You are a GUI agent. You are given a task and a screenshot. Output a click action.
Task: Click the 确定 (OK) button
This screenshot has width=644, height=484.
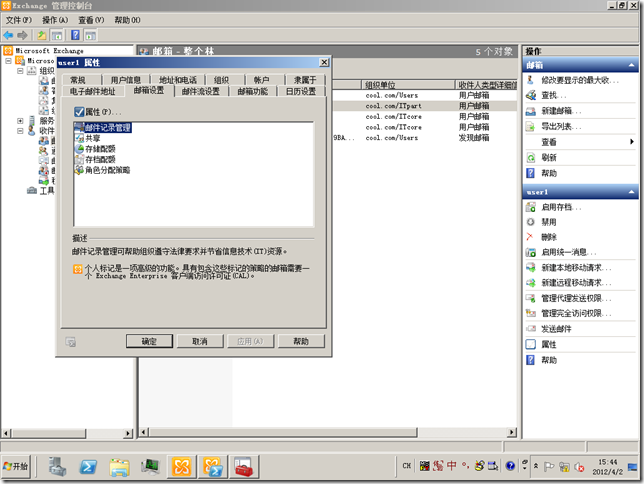149,341
